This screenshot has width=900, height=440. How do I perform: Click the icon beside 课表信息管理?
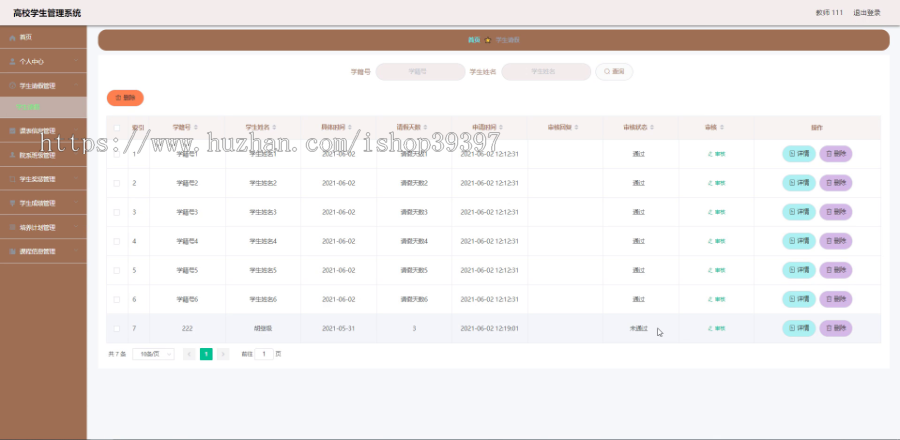(13, 131)
